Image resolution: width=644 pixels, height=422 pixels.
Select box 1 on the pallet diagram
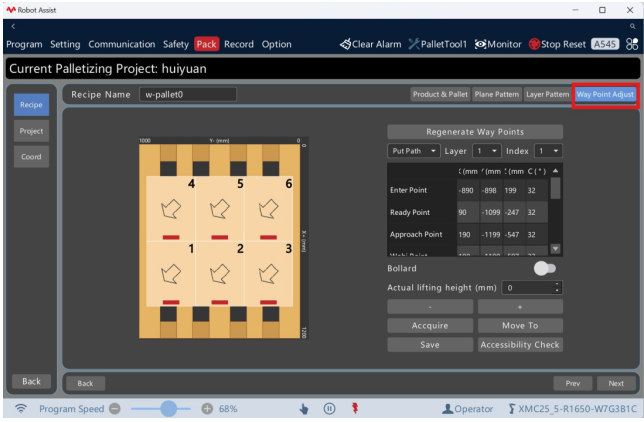point(171,274)
